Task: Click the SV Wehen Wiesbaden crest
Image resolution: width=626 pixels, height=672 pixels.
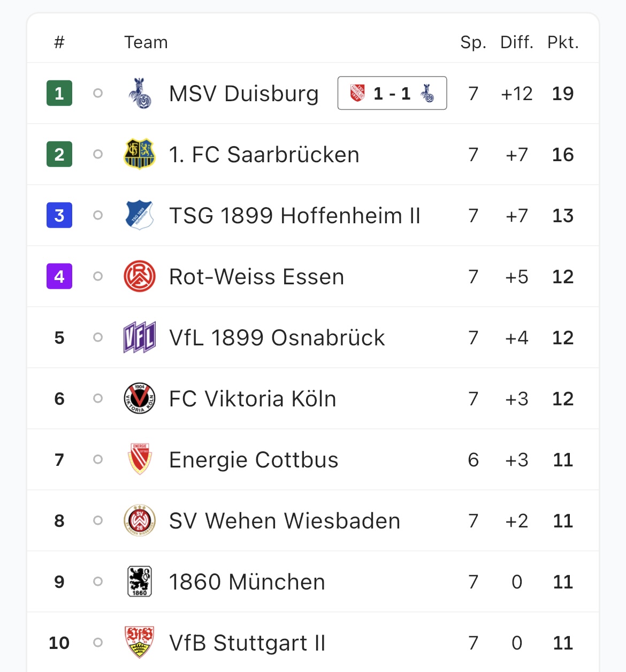Action: click(140, 520)
